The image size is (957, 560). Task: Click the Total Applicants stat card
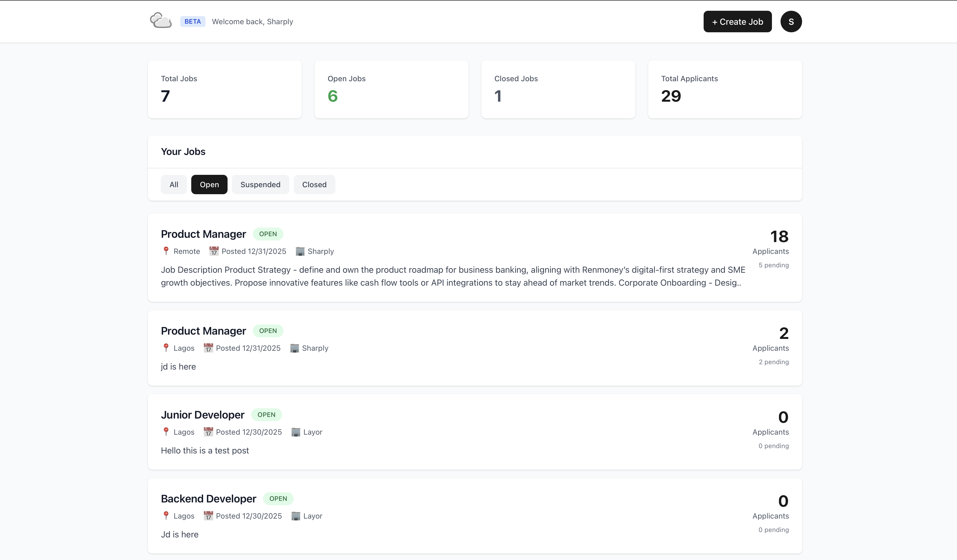725,89
